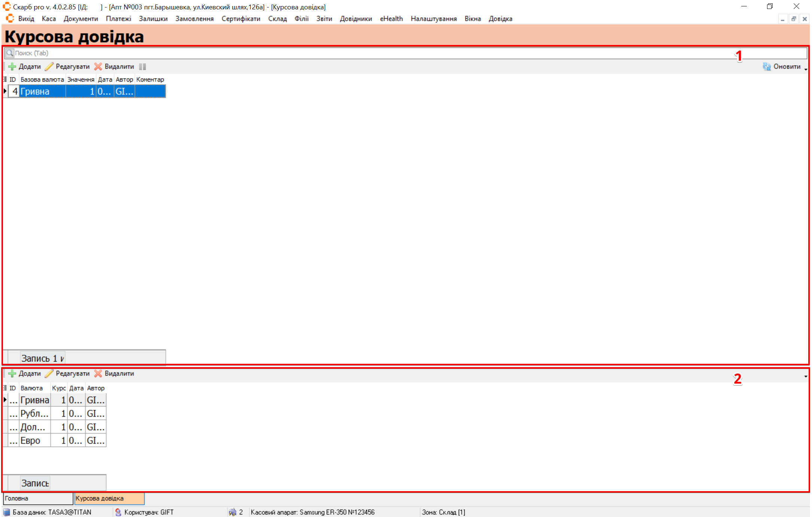The height and width of the screenshot is (517, 812).
Task: Click the Поиск (Tab) search field
Action: (374, 53)
